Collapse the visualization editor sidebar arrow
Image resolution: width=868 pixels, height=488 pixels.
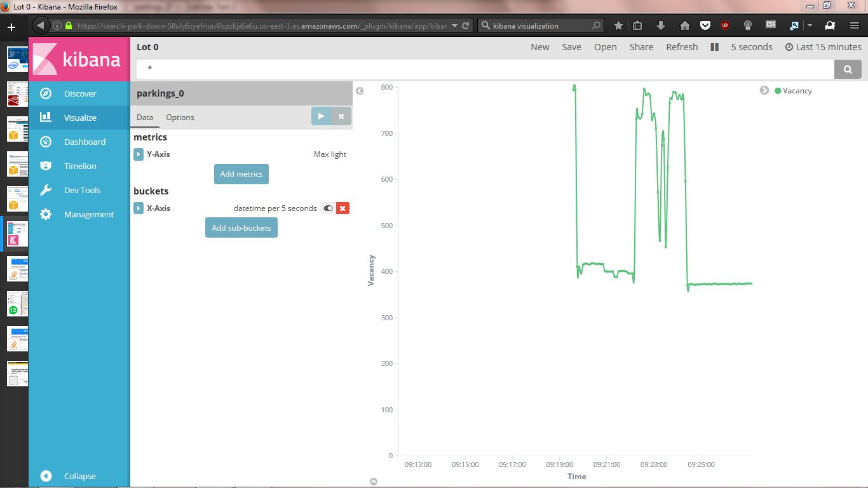[360, 91]
